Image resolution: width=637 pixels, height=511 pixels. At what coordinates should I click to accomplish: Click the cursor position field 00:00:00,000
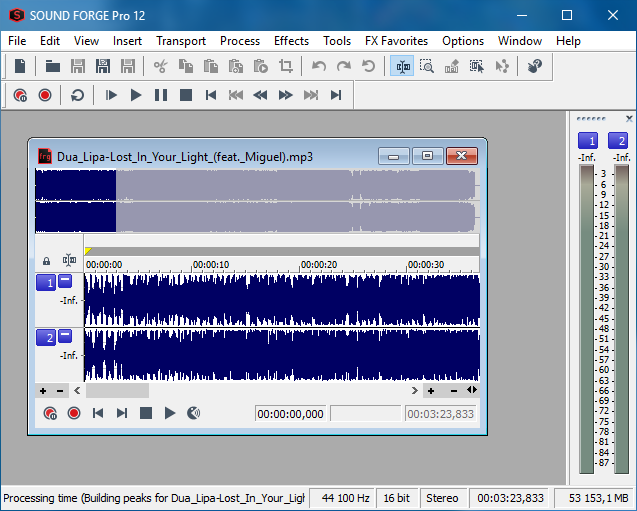[x=290, y=414]
